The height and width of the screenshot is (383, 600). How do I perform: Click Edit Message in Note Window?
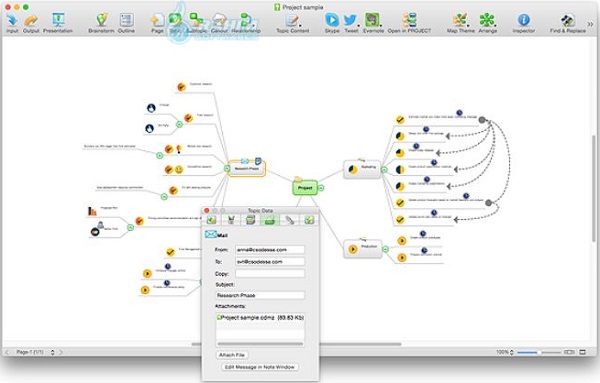[x=260, y=367]
